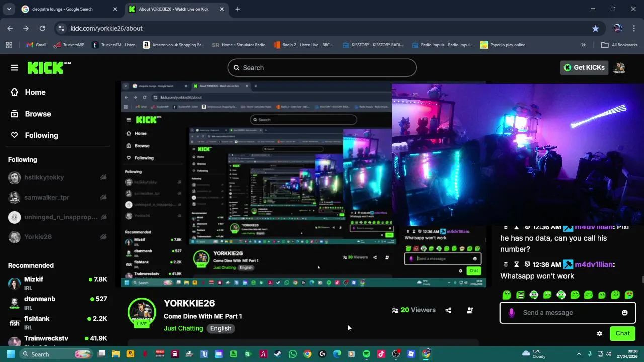
Task: Open WhatsApp from the taskbar
Action: 292,354
